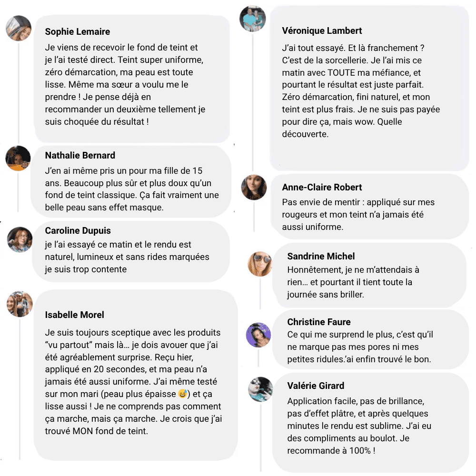The width and height of the screenshot is (476, 476).
Task: Open Véronique Lambert's name link
Action: point(322,31)
